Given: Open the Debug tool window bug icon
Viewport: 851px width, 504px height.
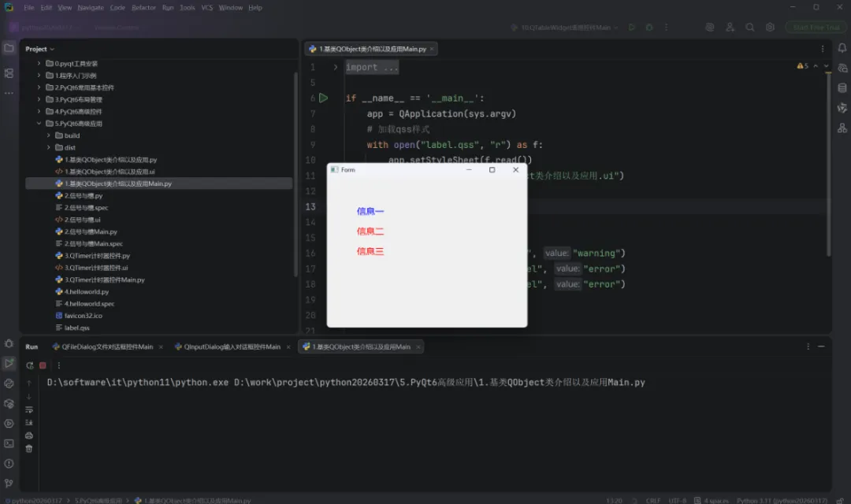Looking at the screenshot, I should 9,343.
